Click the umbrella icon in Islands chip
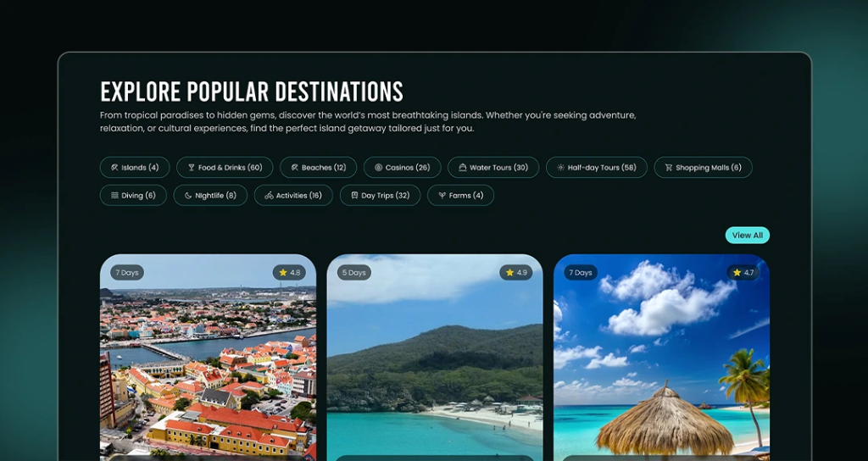Viewport: 868px width, 461px height. pyautogui.click(x=114, y=167)
